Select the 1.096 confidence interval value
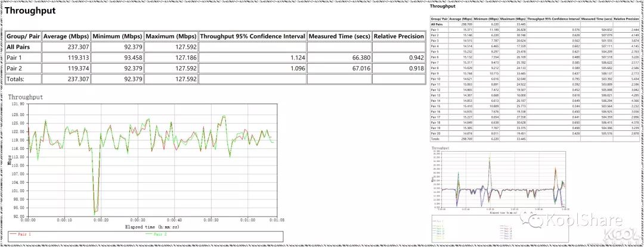644x247 pixels. (298, 68)
